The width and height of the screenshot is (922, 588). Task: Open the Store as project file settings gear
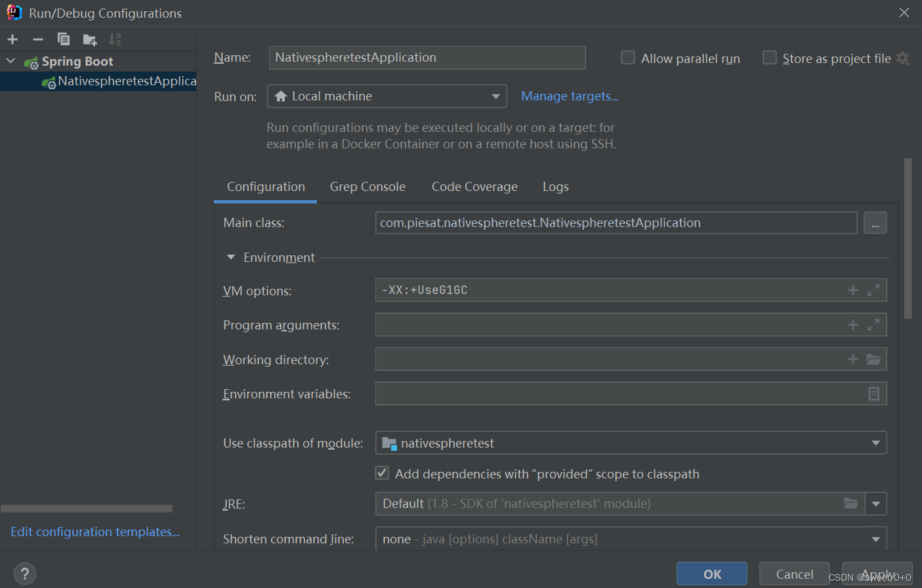pyautogui.click(x=903, y=58)
